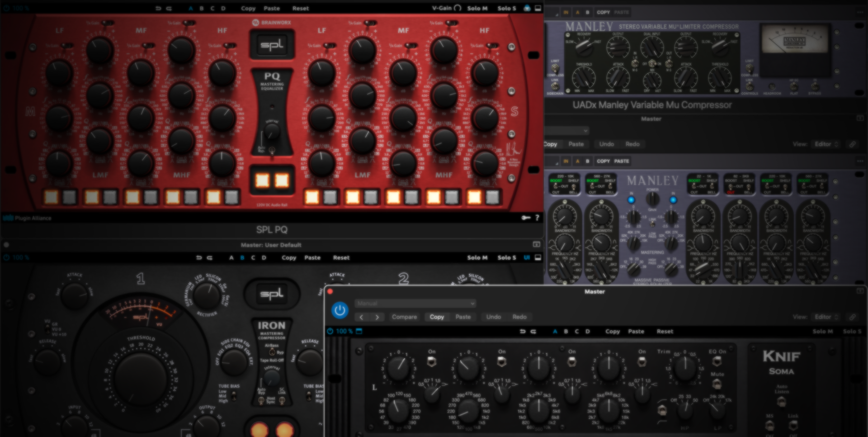Select preset D in Knif Soma toolbar
The width and height of the screenshot is (868, 437).
[x=588, y=331]
